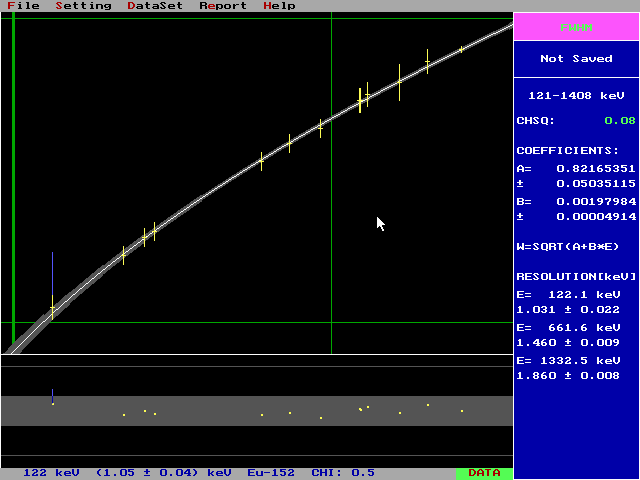Click the W=SQRT(A+B*E) formula

(568, 247)
